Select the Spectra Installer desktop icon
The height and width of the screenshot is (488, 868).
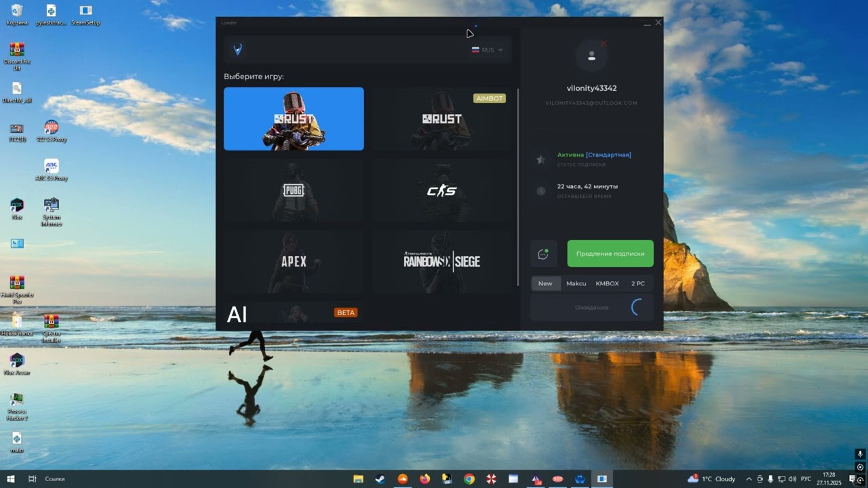tap(52, 329)
